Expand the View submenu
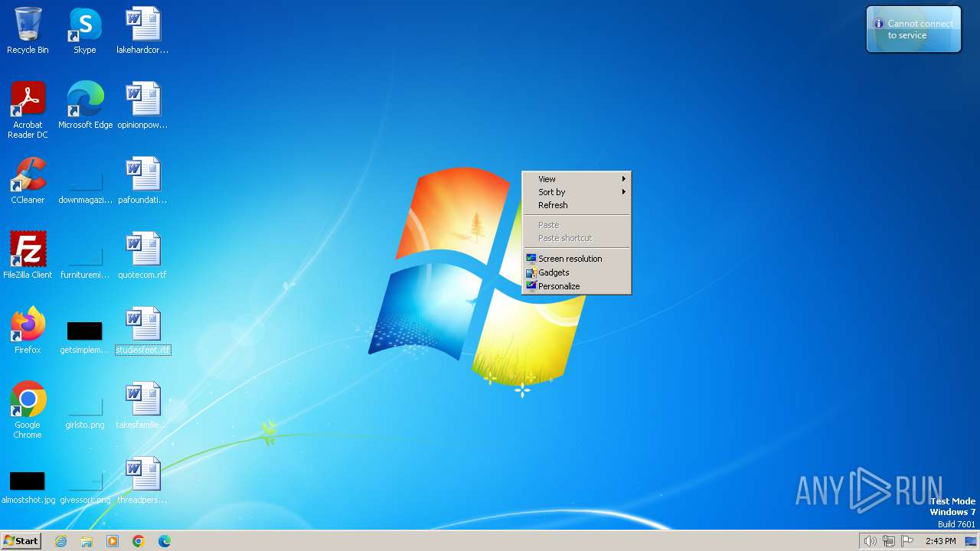Screen dimensions: 980x551 coord(577,179)
